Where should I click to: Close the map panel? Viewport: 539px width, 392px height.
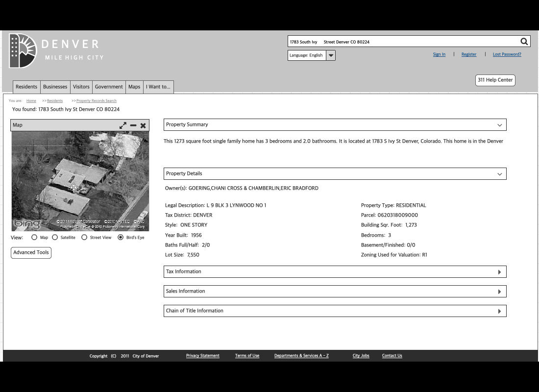click(x=143, y=125)
